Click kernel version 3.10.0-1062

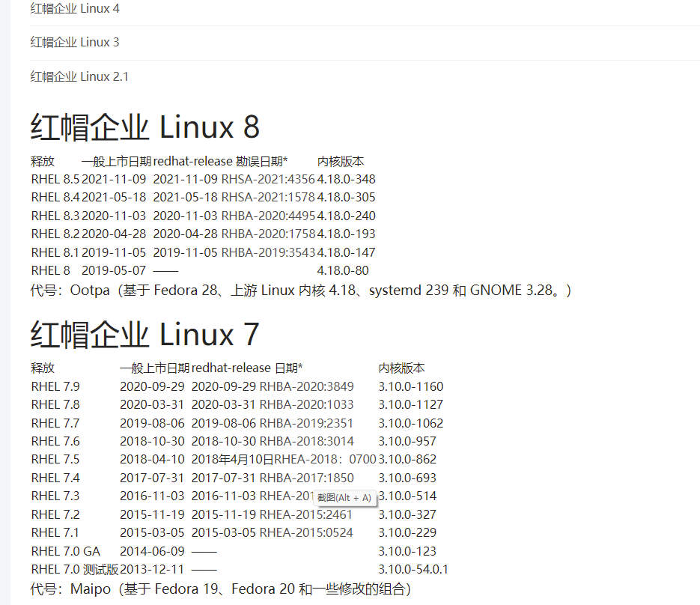(411, 423)
